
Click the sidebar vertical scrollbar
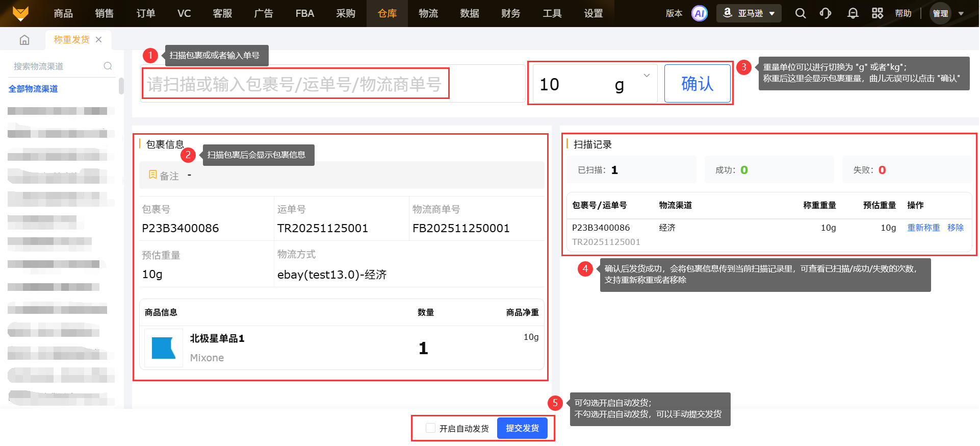[121, 86]
